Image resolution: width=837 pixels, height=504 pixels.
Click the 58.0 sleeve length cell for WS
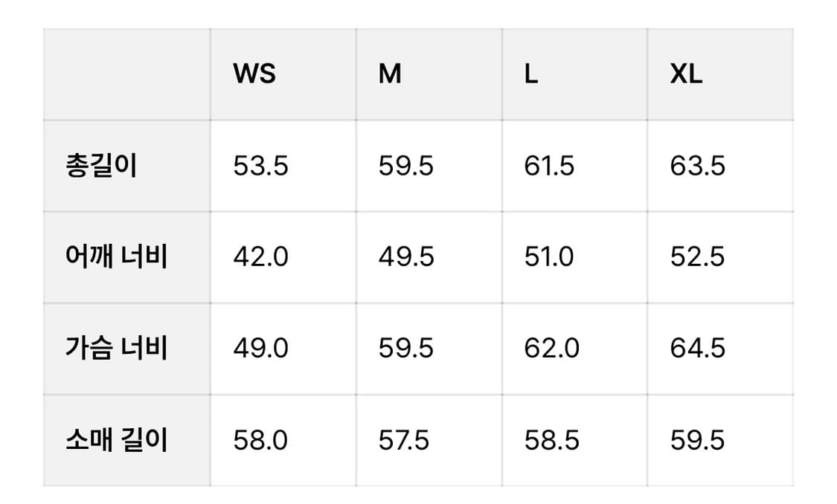tap(260, 440)
